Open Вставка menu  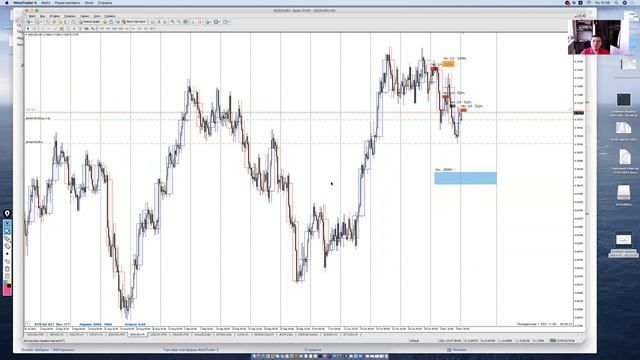tap(55, 16)
